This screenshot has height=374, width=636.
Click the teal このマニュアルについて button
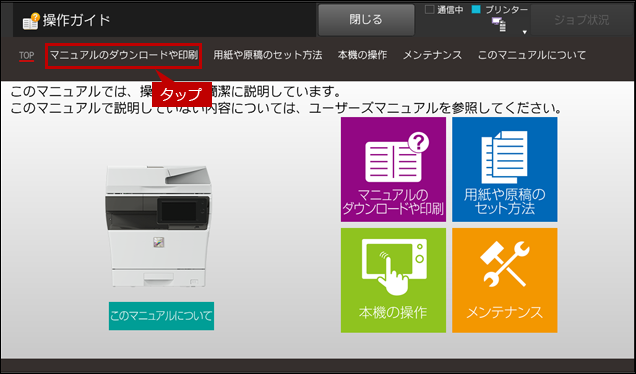pos(161,316)
